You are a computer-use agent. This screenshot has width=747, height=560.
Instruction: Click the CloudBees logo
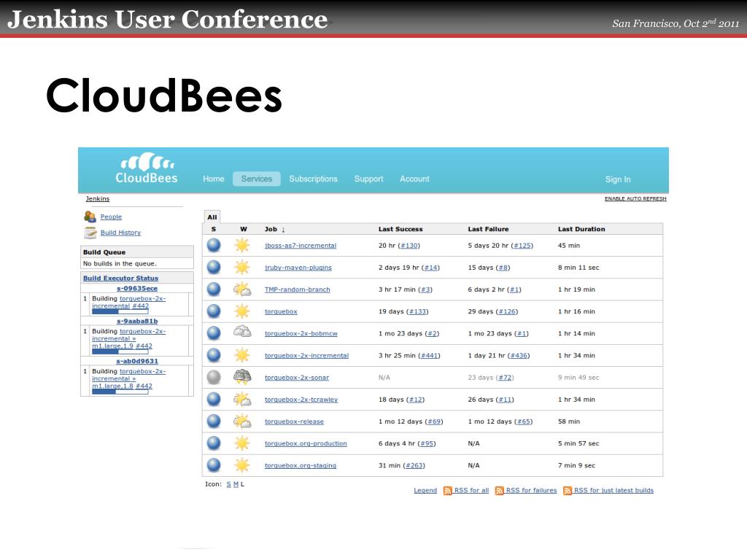coord(147,168)
